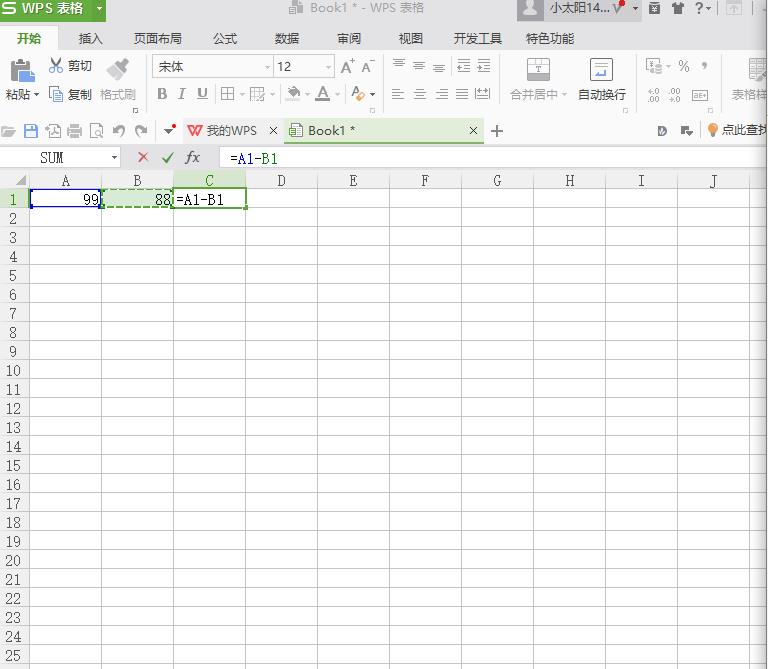
Task: Expand the Merge and Center dropdown arrow
Action: [x=564, y=95]
